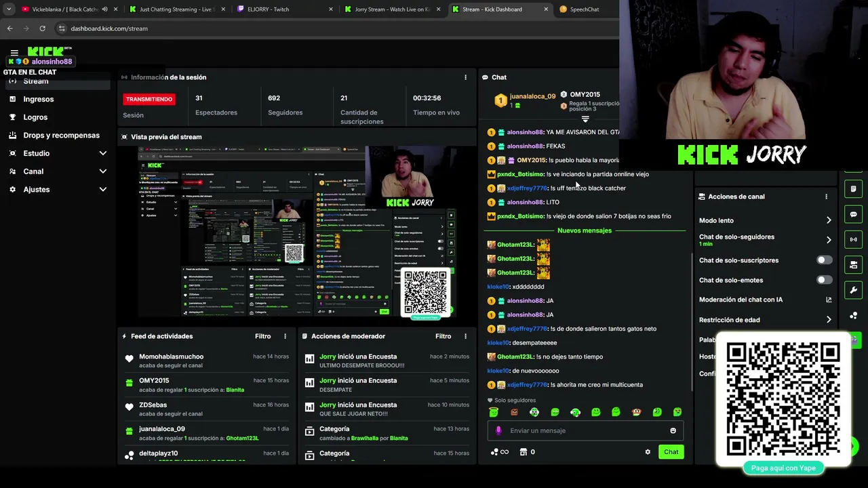868x488 pixels.
Task: Toggle Chat de solo-suscriptores switch
Action: pos(824,260)
